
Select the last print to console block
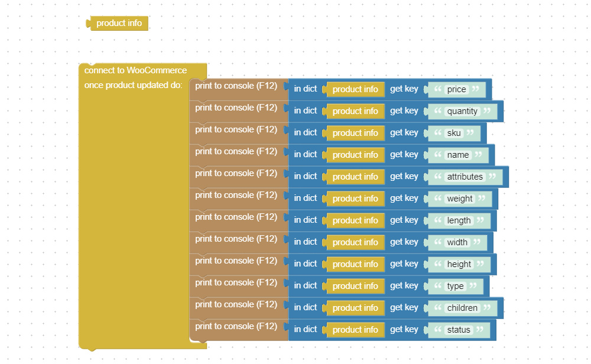236,326
